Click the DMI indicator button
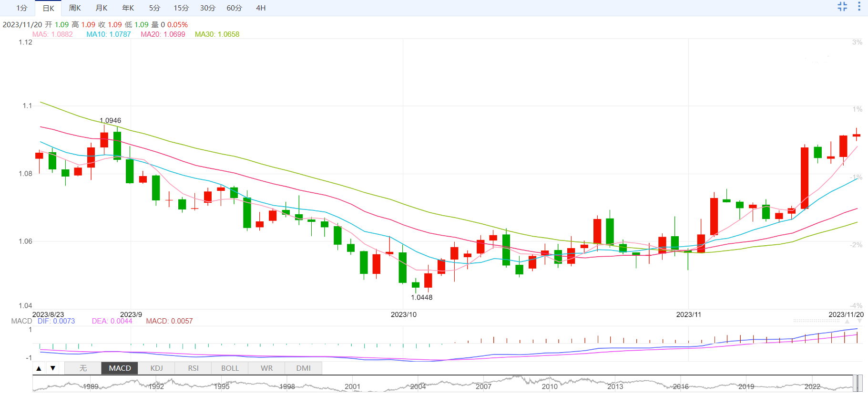The image size is (868, 407). [303, 368]
